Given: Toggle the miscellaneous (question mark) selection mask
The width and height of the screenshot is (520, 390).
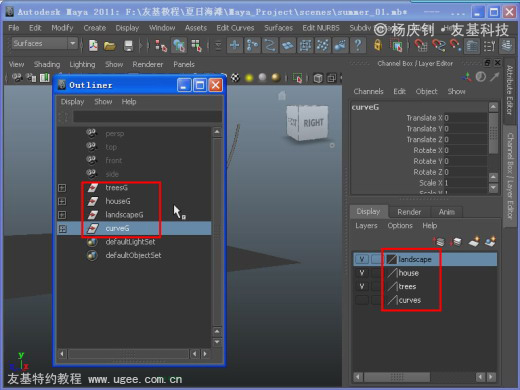Looking at the screenshot, I should click(358, 45).
